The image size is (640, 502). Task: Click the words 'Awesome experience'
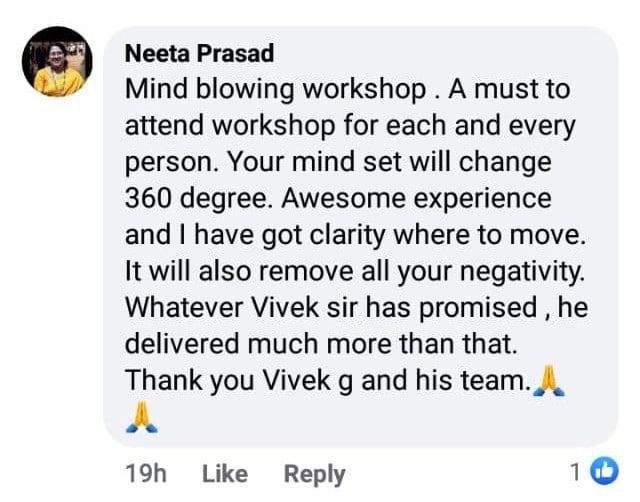tap(416, 198)
